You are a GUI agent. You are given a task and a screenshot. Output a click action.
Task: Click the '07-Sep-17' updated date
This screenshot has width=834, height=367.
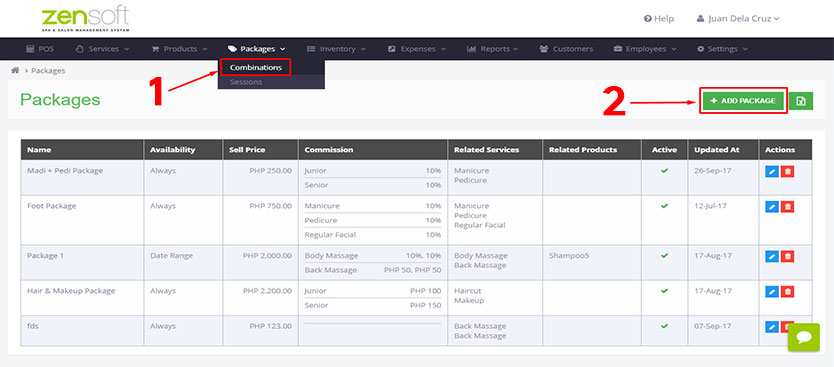point(713,326)
